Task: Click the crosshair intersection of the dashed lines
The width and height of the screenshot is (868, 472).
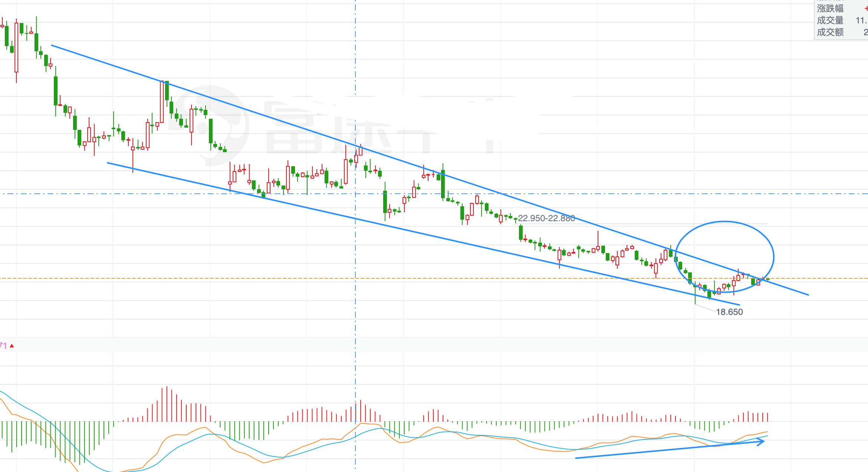Action: (x=355, y=194)
